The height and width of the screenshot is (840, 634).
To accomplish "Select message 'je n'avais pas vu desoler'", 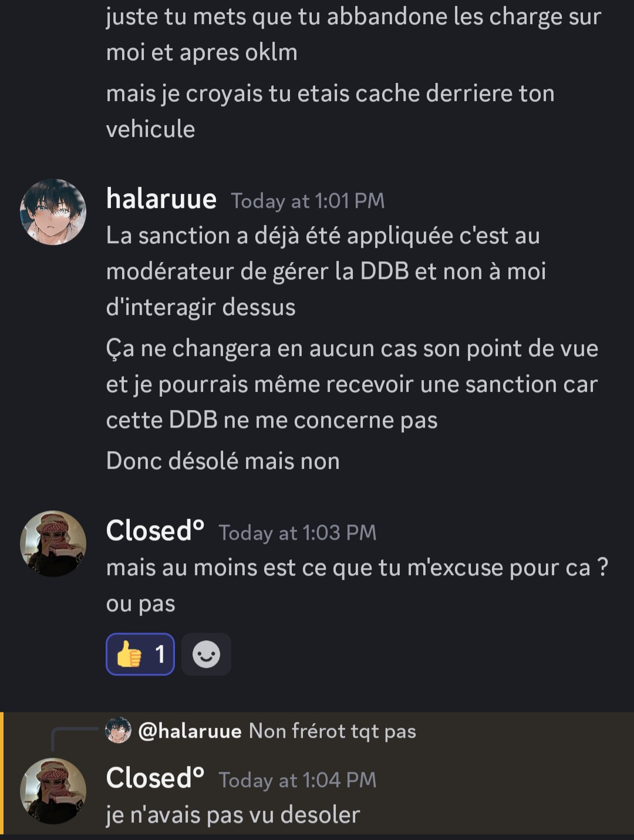I will click(x=233, y=815).
